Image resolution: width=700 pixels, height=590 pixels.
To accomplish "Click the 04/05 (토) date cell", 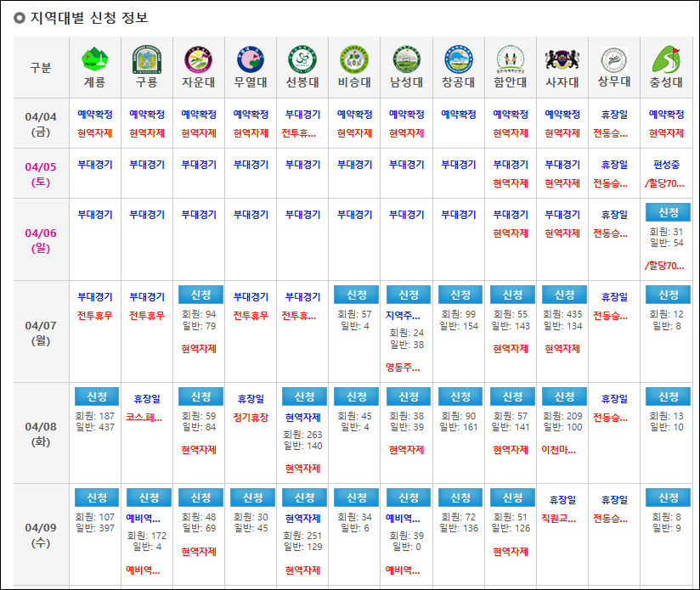I will coord(41,174).
